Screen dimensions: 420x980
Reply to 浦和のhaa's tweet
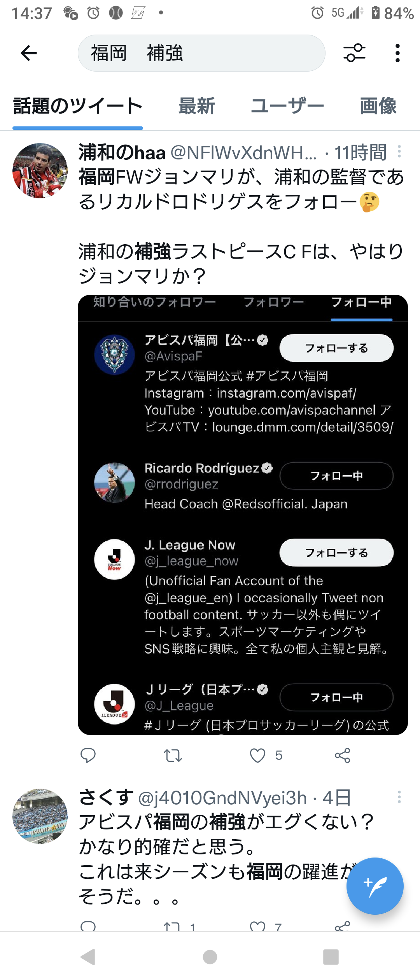pos(88,755)
